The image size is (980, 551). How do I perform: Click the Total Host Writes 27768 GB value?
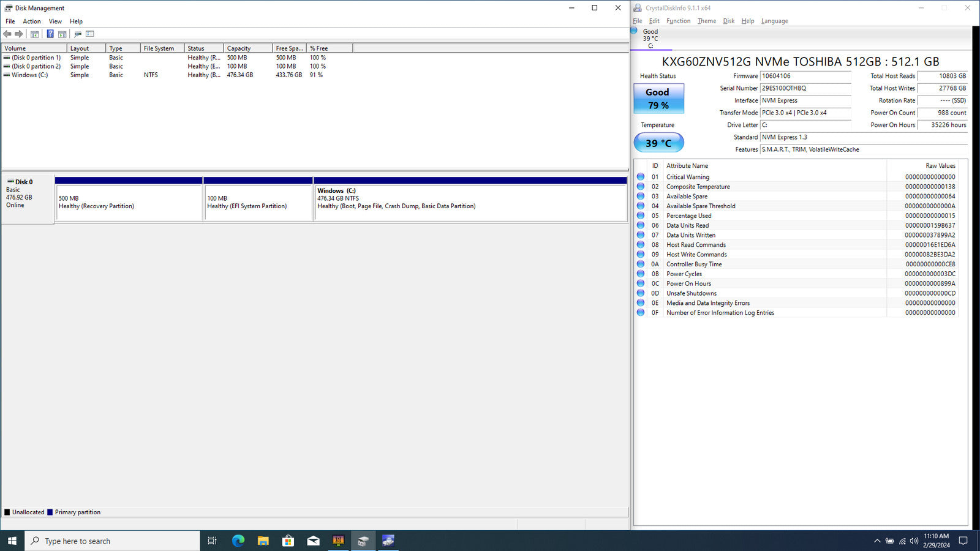click(943, 88)
